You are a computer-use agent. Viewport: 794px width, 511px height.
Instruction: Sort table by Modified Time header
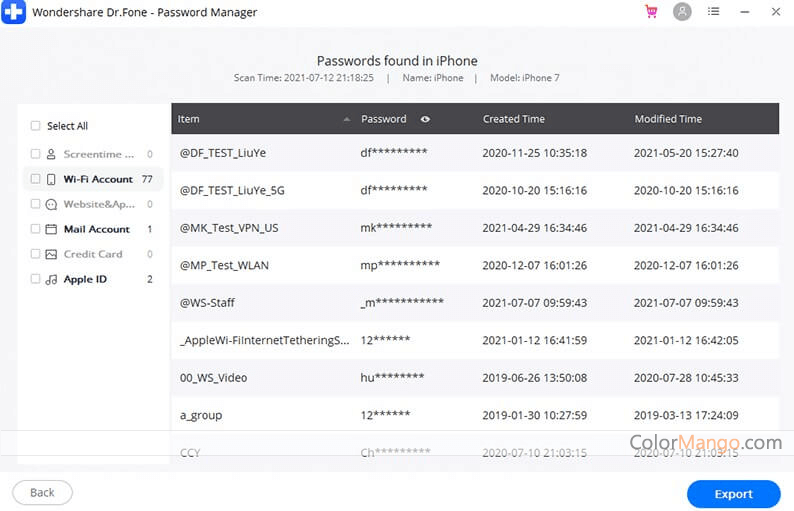(x=668, y=119)
